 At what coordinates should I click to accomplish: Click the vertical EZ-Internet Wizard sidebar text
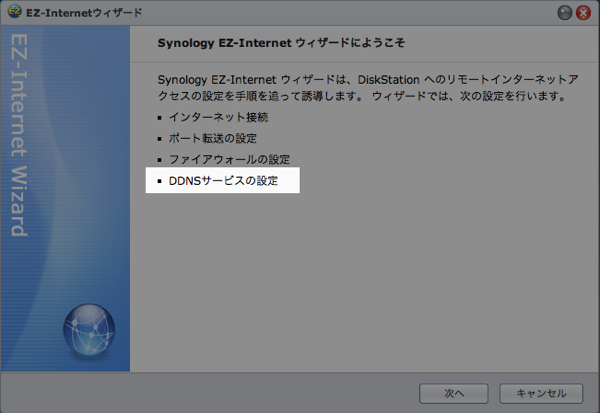[19, 135]
